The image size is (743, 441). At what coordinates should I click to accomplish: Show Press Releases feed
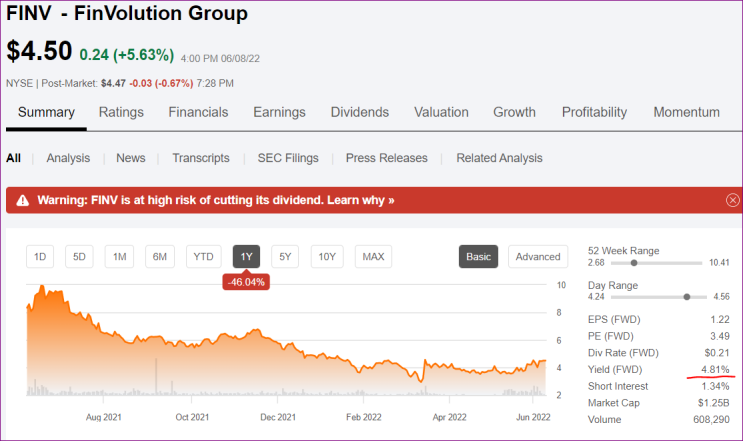[x=386, y=158]
